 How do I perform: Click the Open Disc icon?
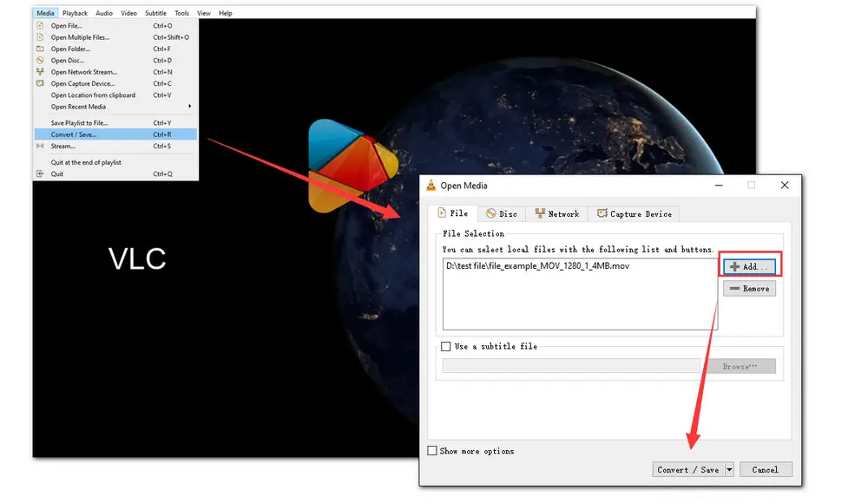click(40, 61)
